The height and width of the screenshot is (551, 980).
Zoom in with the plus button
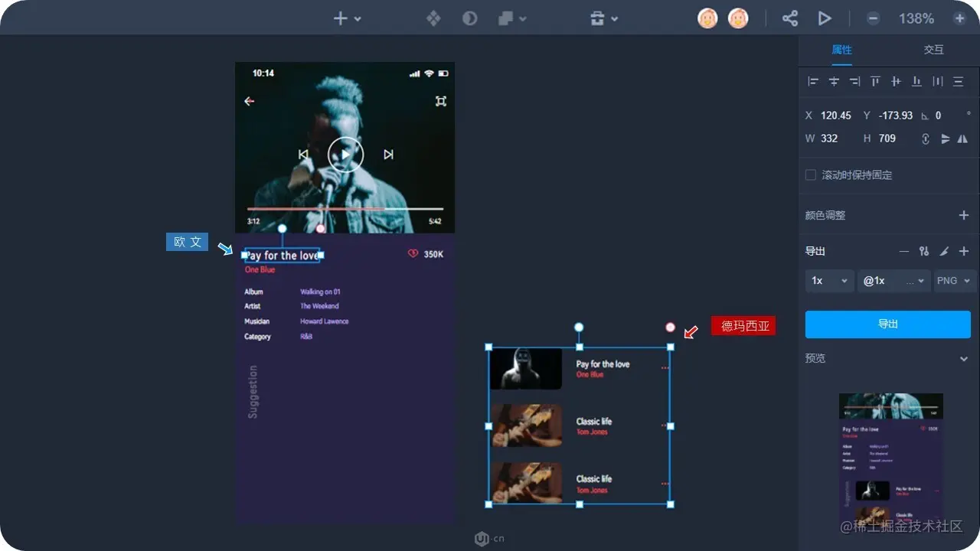click(959, 18)
